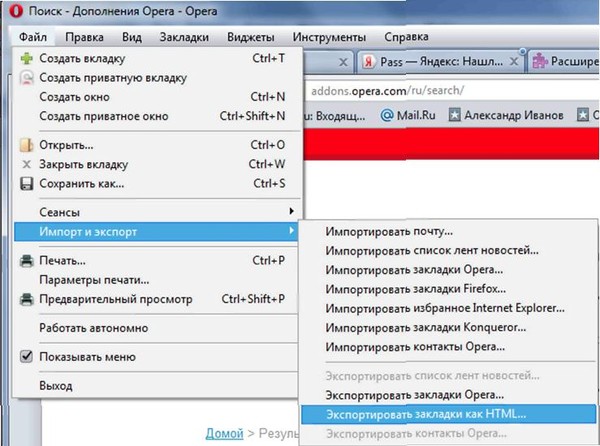Image resolution: width=600 pixels, height=446 pixels.
Task: Select Создать окно
Action: point(157,97)
